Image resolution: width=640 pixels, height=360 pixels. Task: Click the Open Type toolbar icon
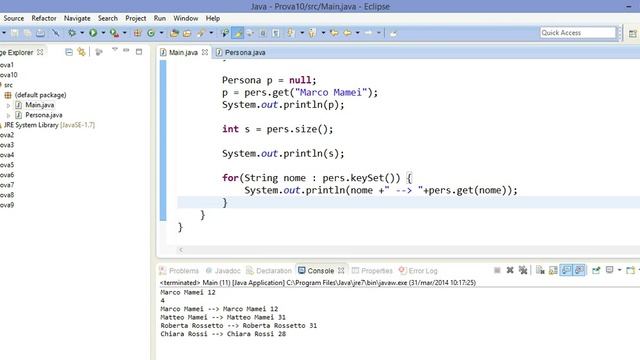click(x=174, y=33)
